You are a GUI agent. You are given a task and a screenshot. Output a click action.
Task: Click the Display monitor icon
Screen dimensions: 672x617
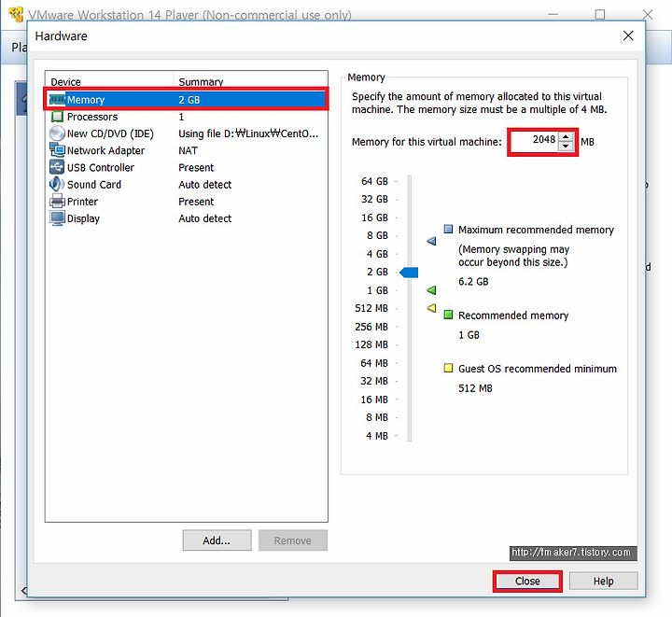point(57,218)
